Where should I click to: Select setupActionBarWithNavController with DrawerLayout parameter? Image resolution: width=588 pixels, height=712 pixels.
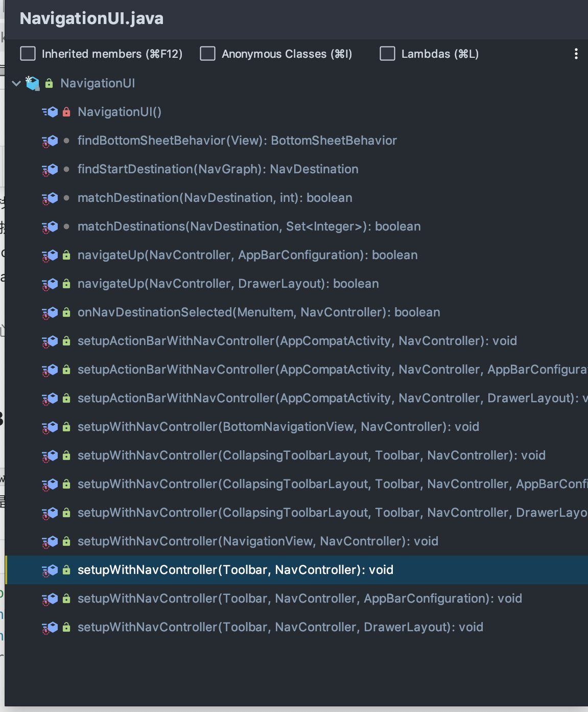296,398
